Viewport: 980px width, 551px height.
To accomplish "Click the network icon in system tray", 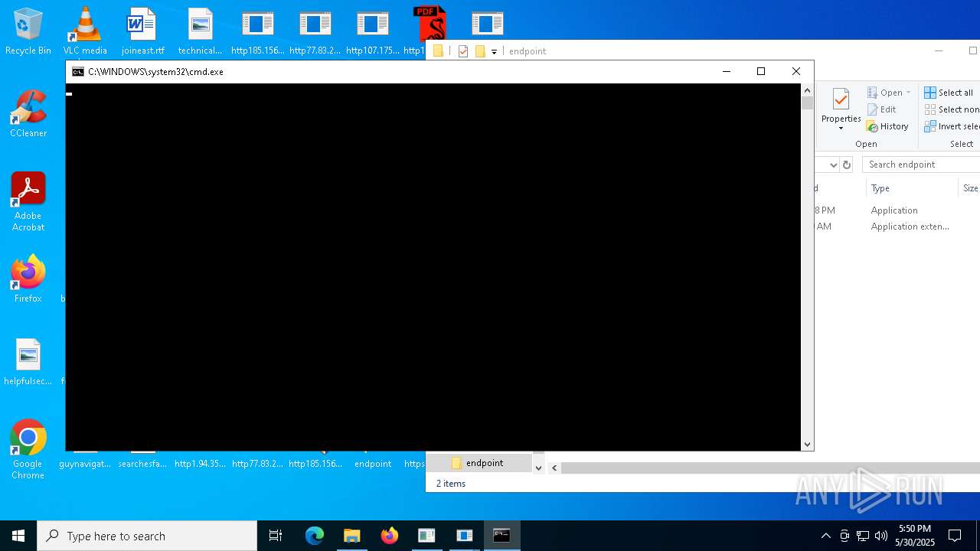I will [x=862, y=536].
